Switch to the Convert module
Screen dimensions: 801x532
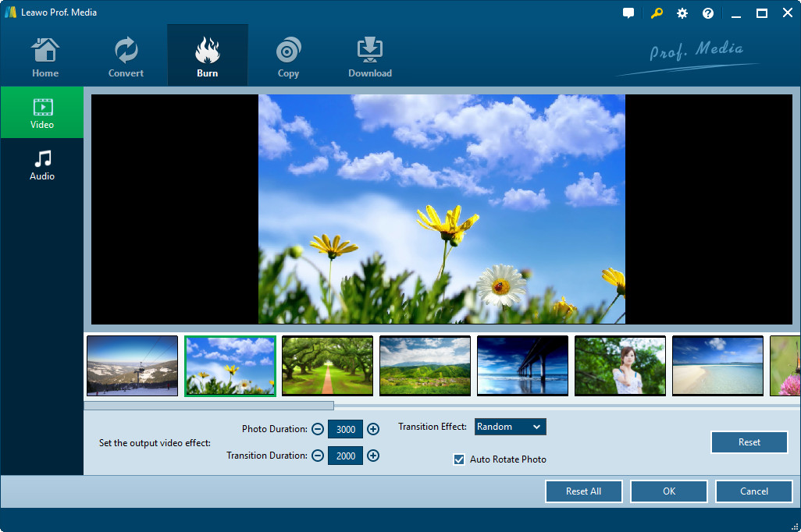(x=126, y=57)
